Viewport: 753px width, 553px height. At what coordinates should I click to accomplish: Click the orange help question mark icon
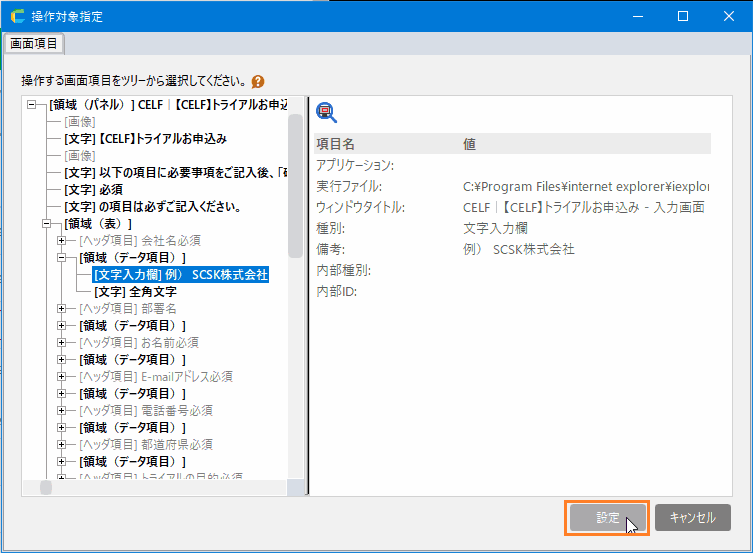click(x=258, y=81)
